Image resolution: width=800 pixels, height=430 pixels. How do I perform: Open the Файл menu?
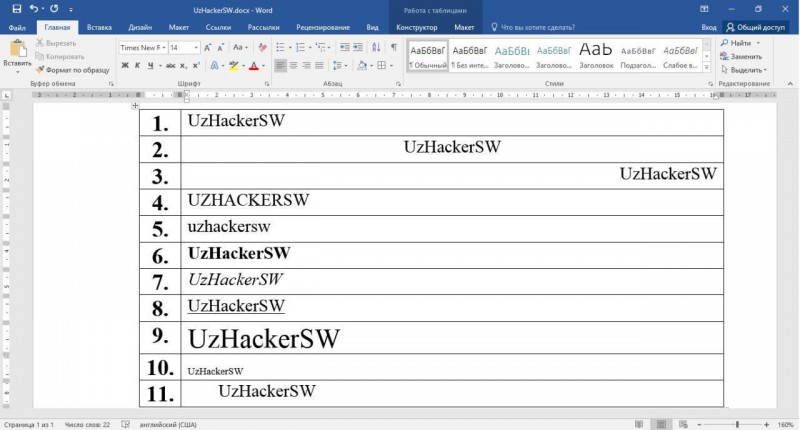tap(17, 28)
